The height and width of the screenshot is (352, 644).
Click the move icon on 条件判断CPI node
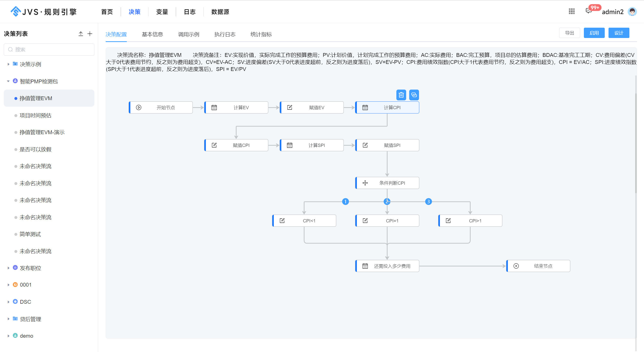tap(365, 183)
